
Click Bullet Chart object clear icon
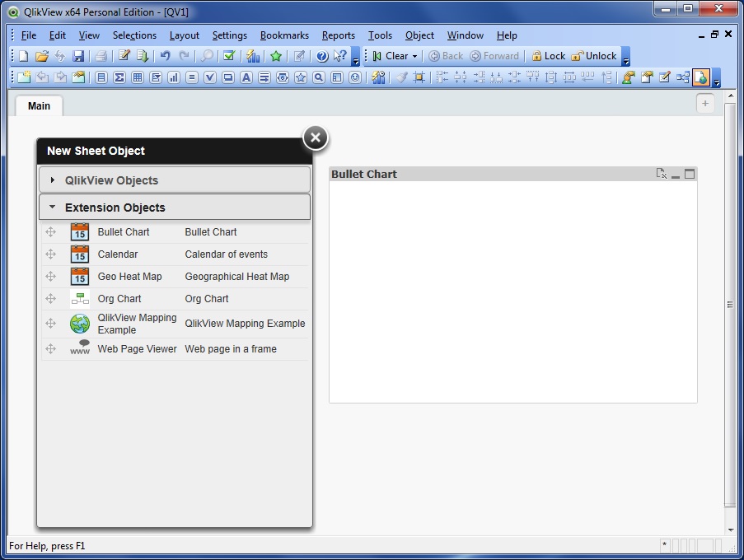click(x=662, y=174)
